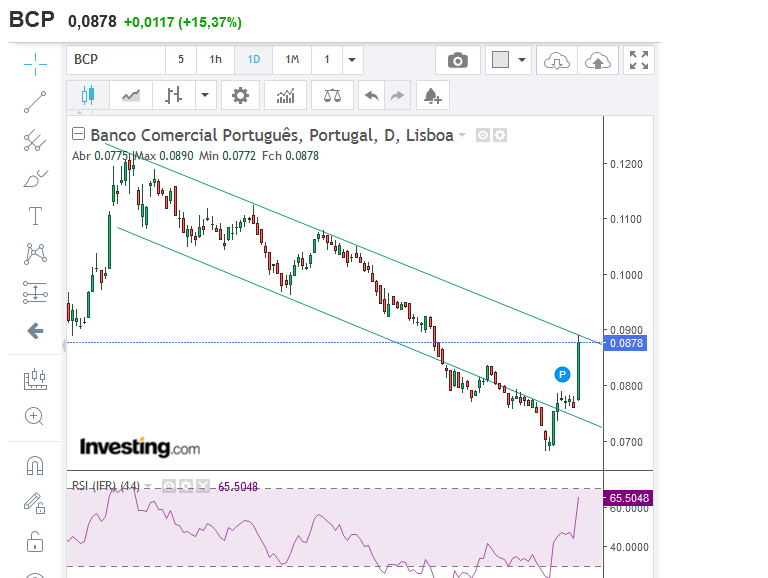
Task: Redo the last chart action
Action: [397, 95]
